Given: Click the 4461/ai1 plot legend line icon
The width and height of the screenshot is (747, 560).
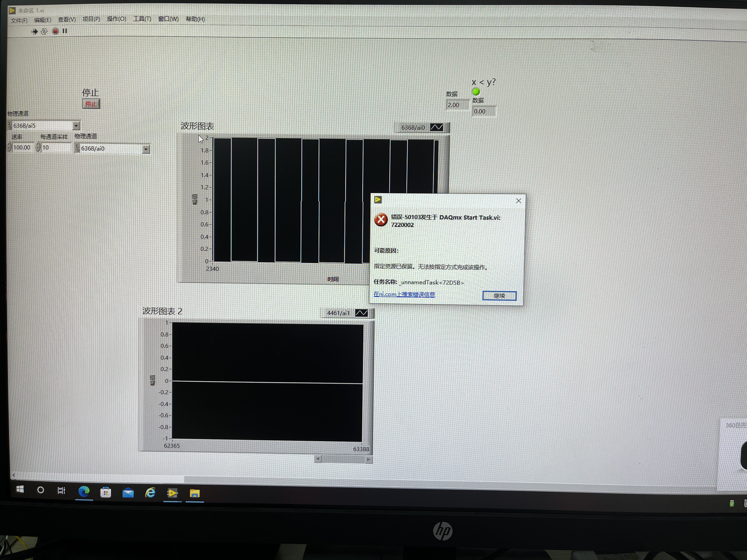Looking at the screenshot, I should click(361, 313).
